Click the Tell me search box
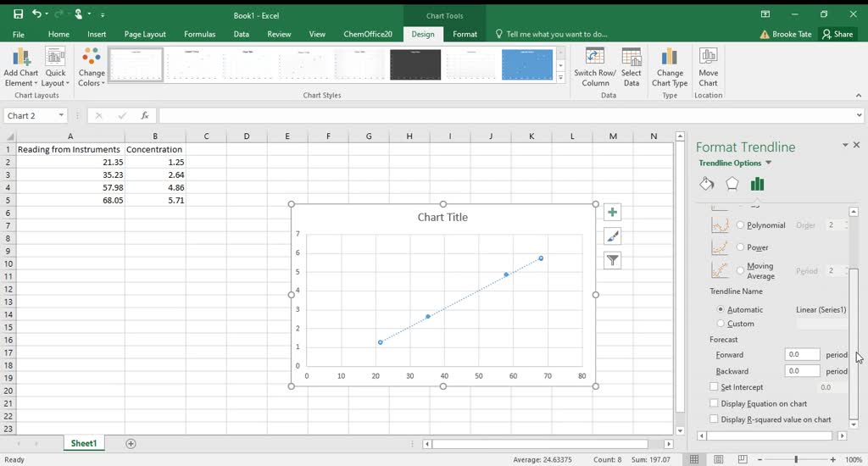Image resolution: width=868 pixels, height=466 pixels. pos(556,34)
